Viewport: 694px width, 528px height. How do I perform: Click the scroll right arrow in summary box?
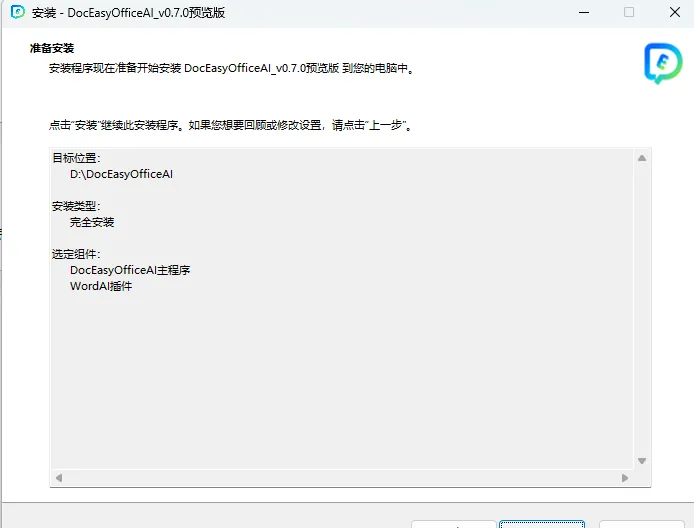tap(625, 478)
